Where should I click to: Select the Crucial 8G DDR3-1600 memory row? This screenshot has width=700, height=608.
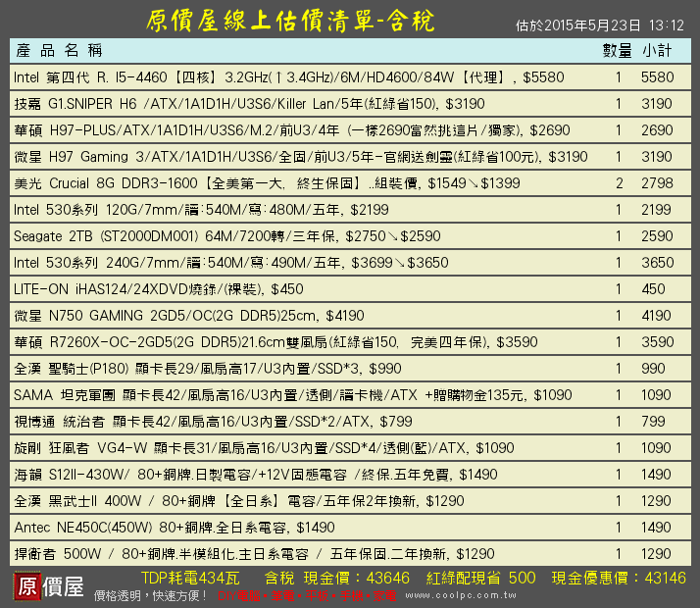[350, 183]
